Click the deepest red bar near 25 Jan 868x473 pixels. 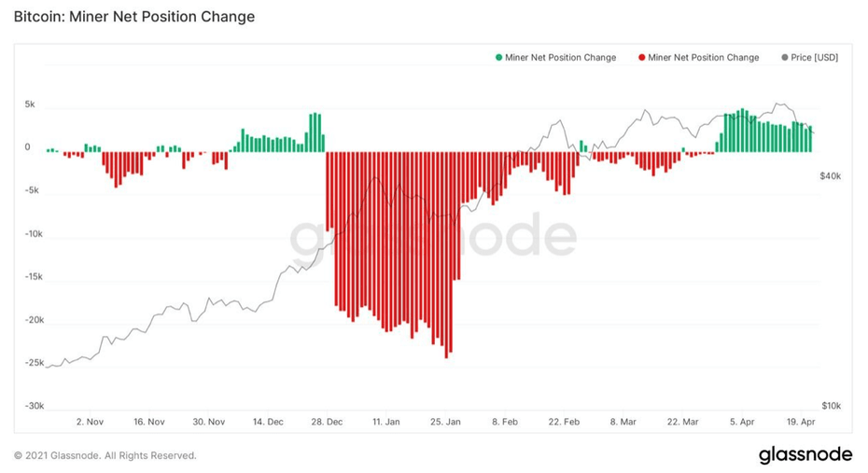pos(446,255)
